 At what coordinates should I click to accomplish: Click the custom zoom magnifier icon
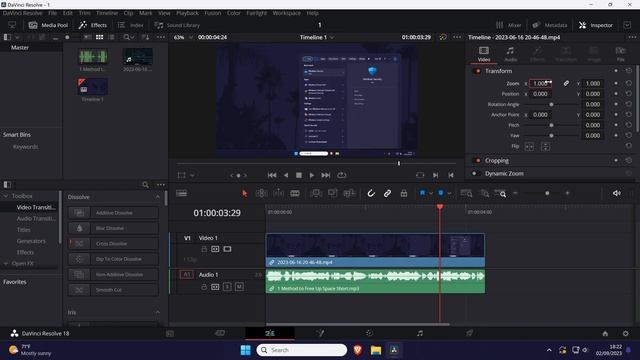coord(500,193)
